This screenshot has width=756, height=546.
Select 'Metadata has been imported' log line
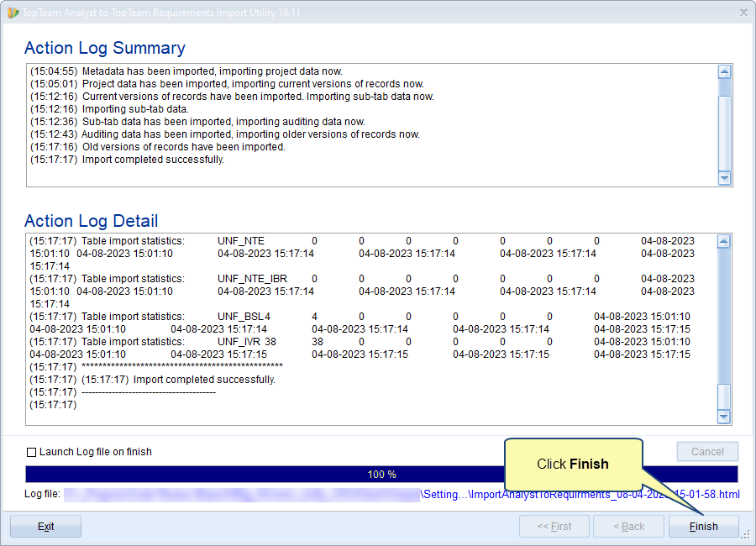point(186,71)
